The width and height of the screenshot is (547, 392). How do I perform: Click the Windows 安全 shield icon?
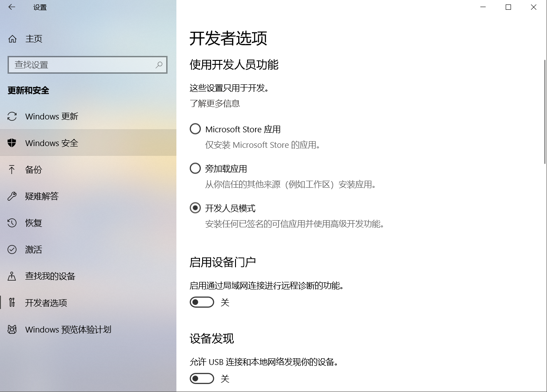[12, 143]
